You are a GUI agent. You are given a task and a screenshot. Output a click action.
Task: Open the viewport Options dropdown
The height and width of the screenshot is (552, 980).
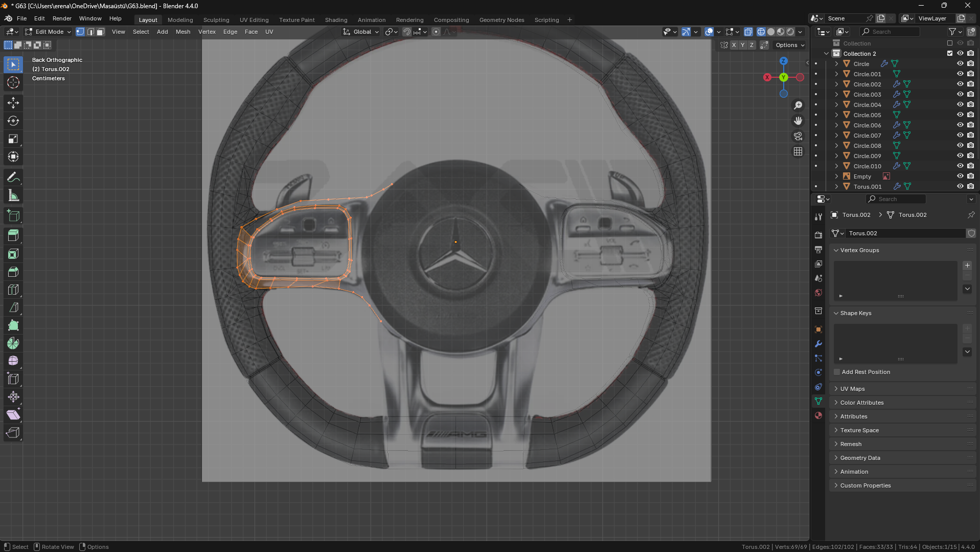point(790,45)
